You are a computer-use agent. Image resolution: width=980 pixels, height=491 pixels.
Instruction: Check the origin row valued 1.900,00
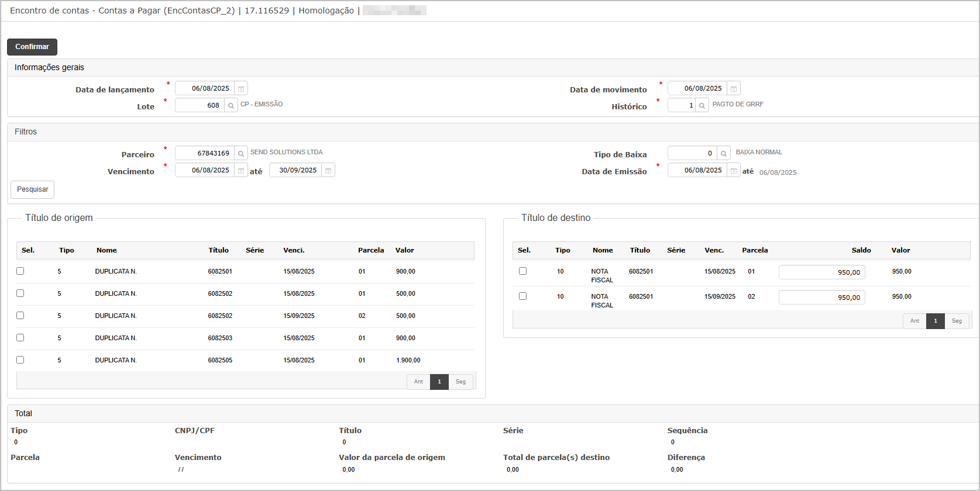click(20, 360)
